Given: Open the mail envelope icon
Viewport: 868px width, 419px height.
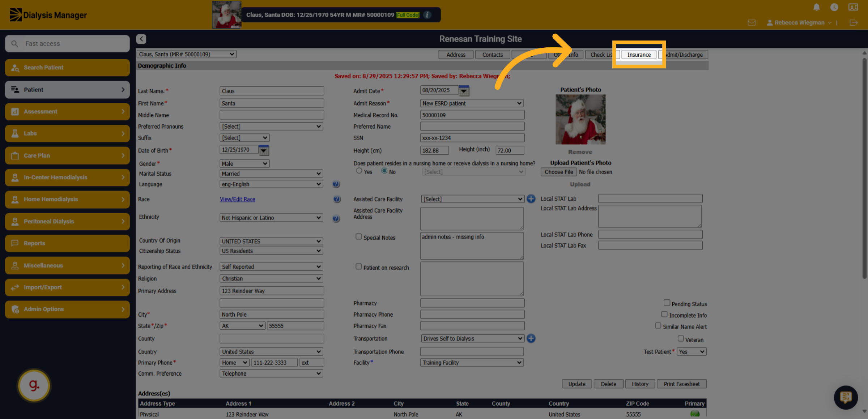Looking at the screenshot, I should pos(752,23).
